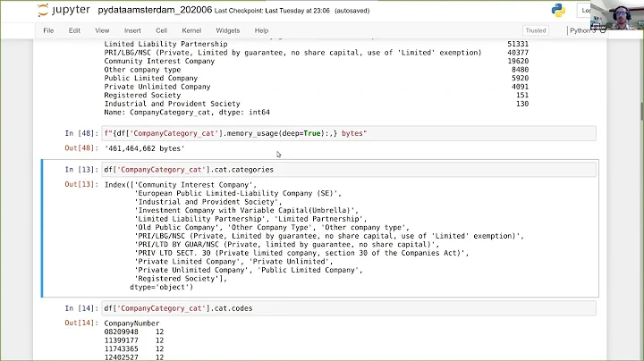Open the Kernel menu
Screen dimensions: 644x361
click(x=191, y=30)
